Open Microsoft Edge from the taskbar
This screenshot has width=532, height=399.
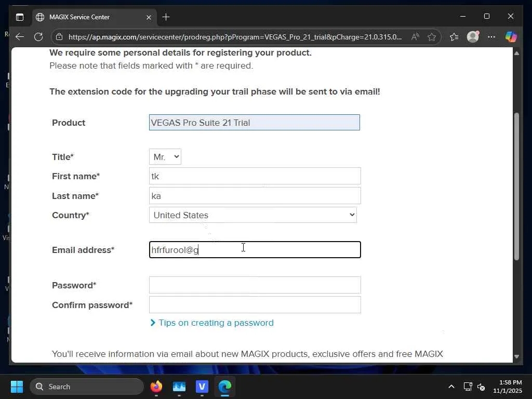tap(224, 387)
